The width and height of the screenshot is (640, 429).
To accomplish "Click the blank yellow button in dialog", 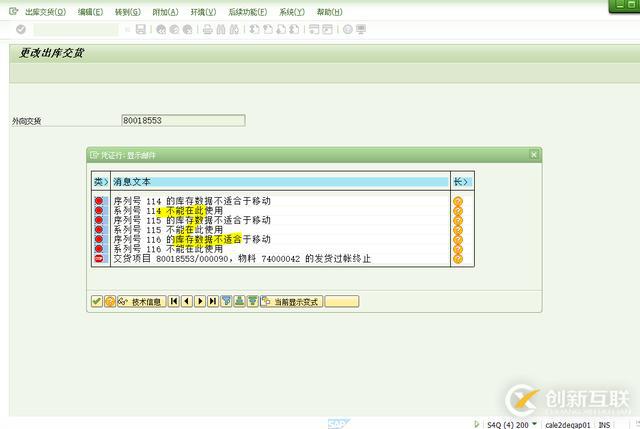I will pyautogui.click(x=342, y=301).
